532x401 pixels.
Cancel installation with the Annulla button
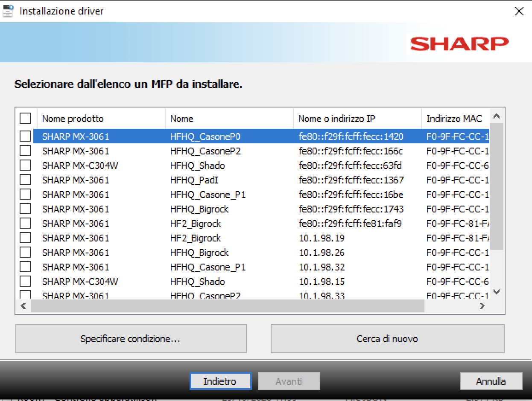tap(491, 381)
